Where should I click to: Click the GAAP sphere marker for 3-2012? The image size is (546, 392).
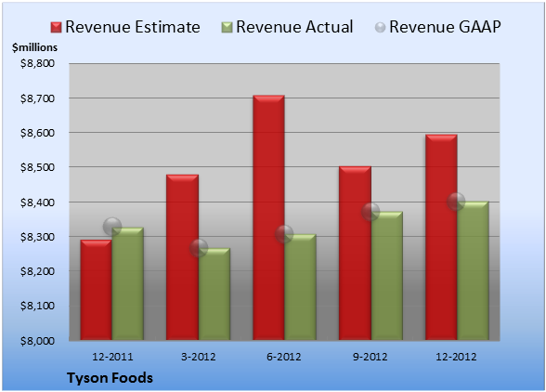point(199,248)
